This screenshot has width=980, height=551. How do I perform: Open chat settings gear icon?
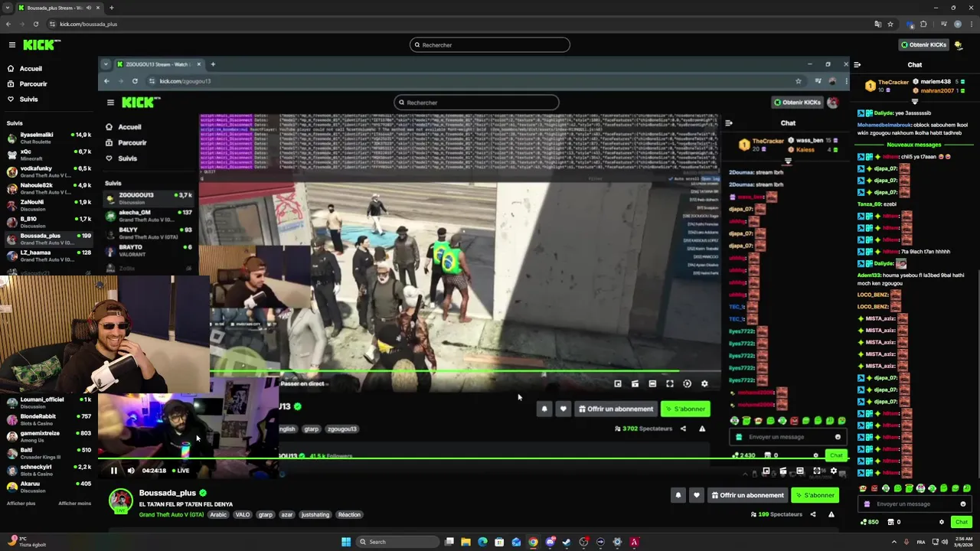click(942, 522)
